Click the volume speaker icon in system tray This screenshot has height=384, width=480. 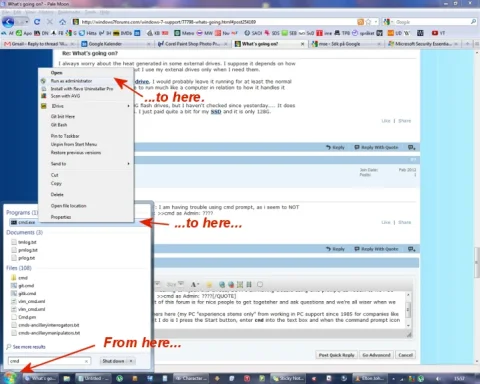(439, 378)
